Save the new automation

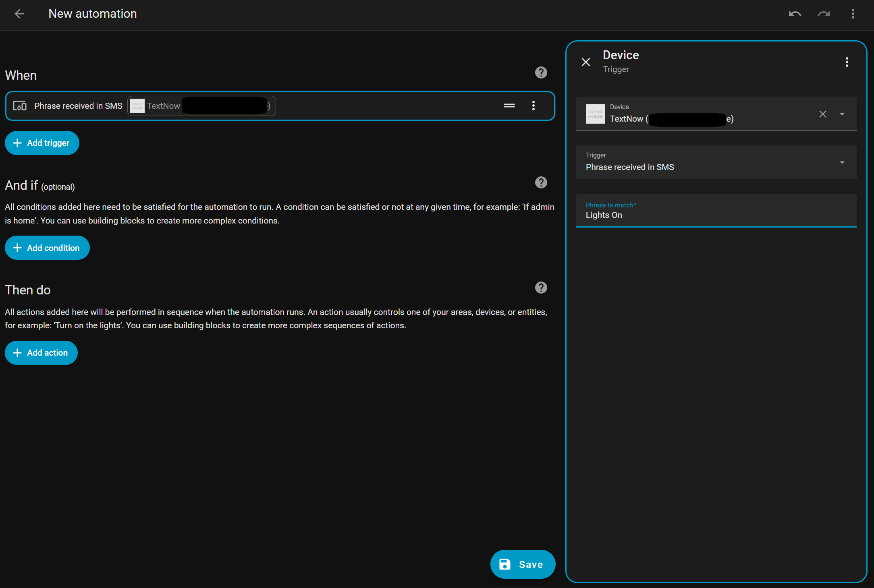[523, 564]
